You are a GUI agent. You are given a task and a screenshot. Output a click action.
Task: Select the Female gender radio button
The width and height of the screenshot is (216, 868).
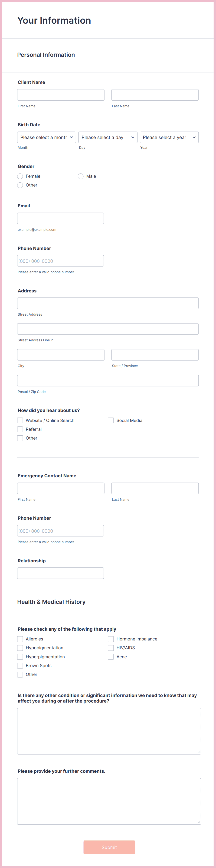20,176
